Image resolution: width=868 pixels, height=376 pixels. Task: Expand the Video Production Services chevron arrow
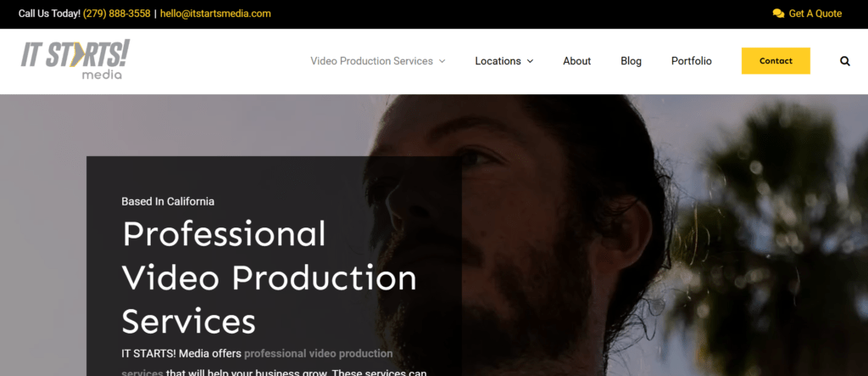click(442, 61)
